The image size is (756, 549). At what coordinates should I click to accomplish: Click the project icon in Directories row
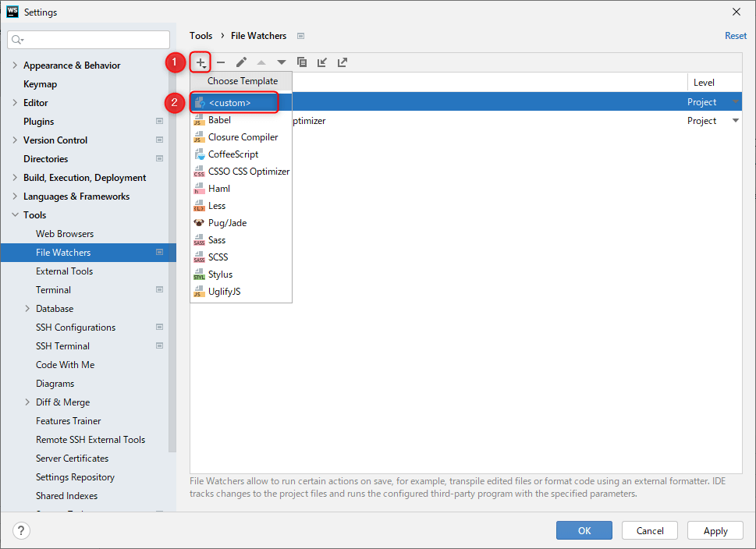(160, 158)
